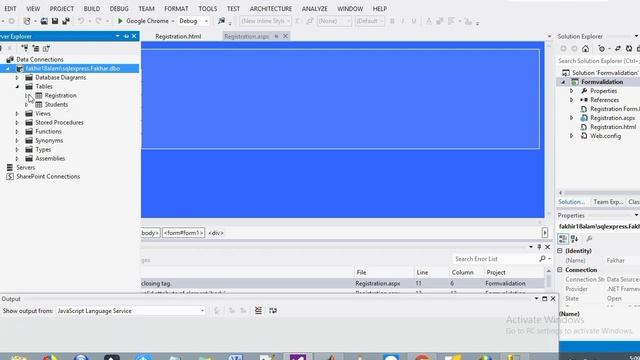The height and width of the screenshot is (360, 640).
Task: Click the Find in Files toolbar icon
Action: coord(221,21)
